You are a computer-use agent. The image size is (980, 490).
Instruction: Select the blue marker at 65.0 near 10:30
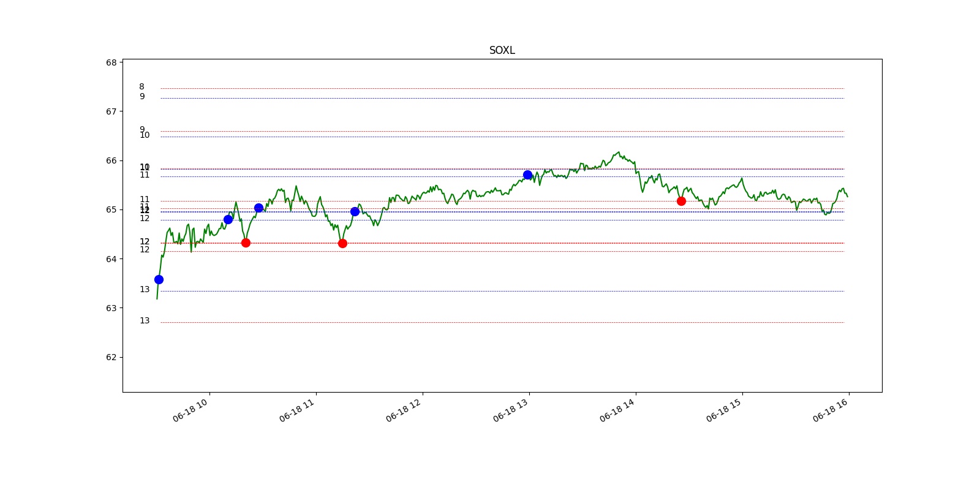pos(258,208)
